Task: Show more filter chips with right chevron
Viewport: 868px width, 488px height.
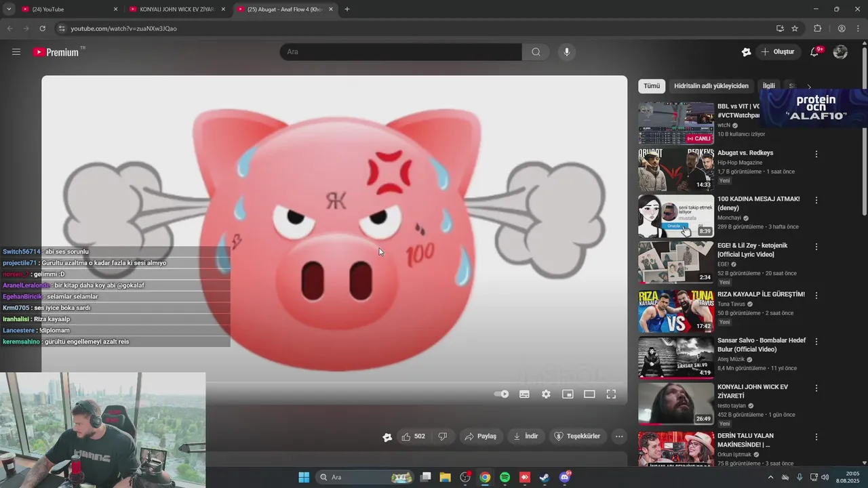Action: tap(809, 87)
